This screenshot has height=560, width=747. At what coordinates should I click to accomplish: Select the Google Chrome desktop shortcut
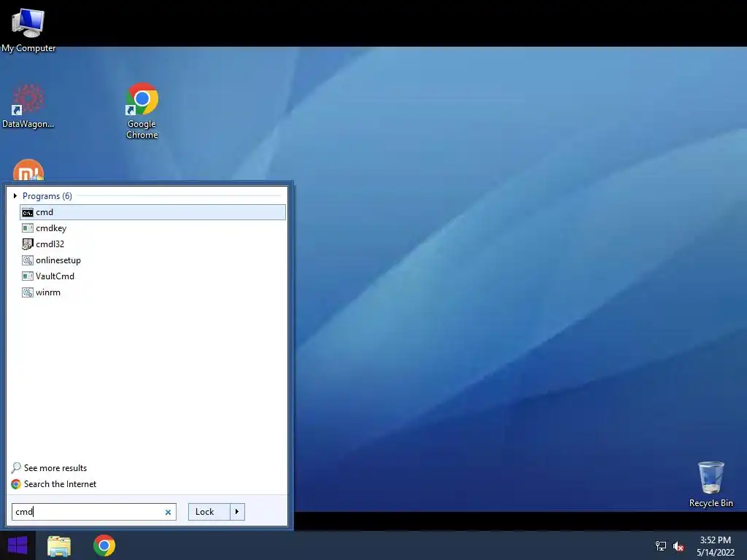pyautogui.click(x=142, y=111)
